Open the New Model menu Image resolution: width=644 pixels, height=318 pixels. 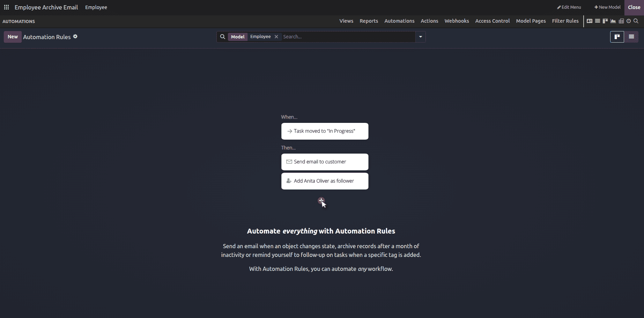click(607, 7)
